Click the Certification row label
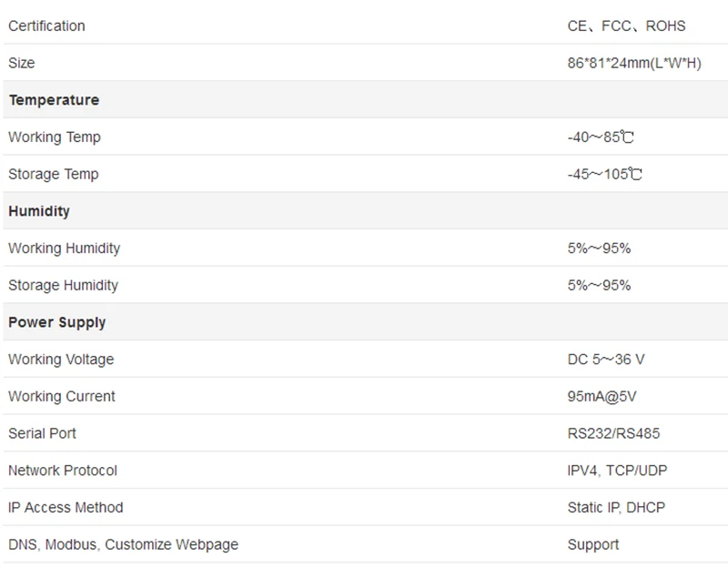The image size is (728, 568). pyautogui.click(x=46, y=26)
